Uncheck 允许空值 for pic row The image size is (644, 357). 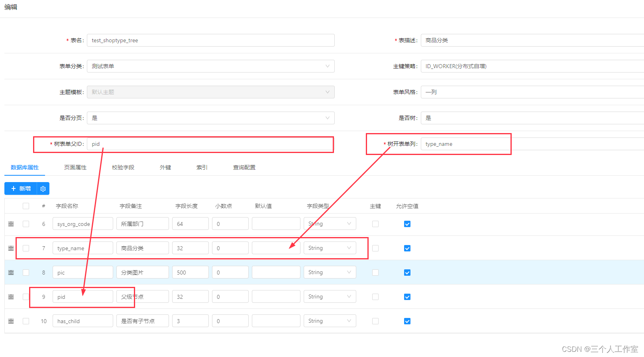point(407,273)
